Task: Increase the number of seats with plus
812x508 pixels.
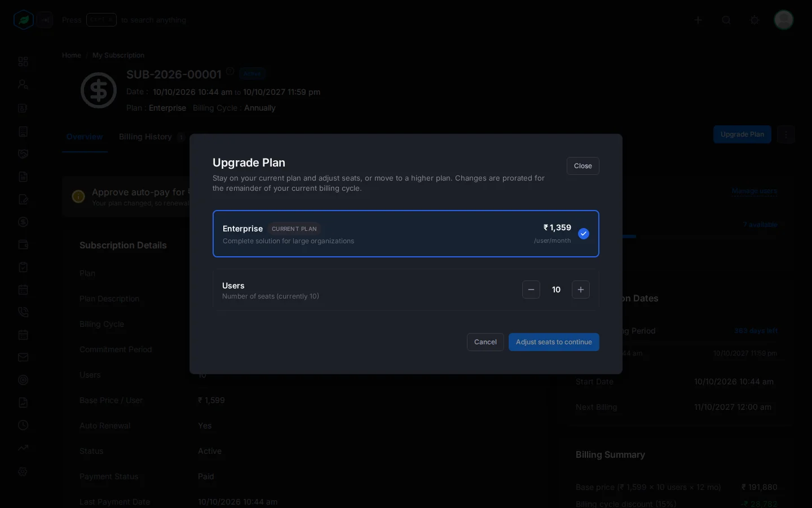Action: pyautogui.click(x=581, y=290)
